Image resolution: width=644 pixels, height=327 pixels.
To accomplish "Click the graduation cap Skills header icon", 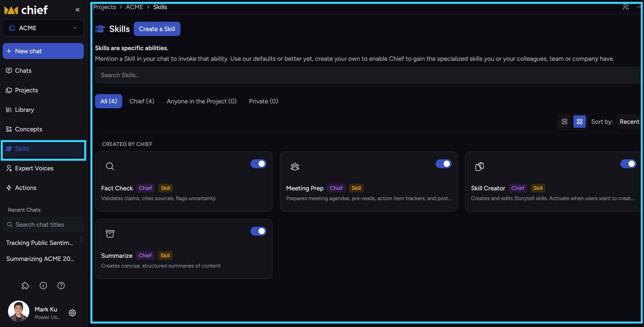I will (x=100, y=29).
